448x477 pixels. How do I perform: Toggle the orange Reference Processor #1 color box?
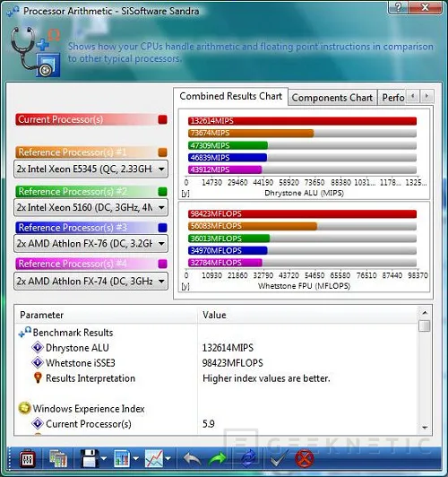(x=162, y=152)
